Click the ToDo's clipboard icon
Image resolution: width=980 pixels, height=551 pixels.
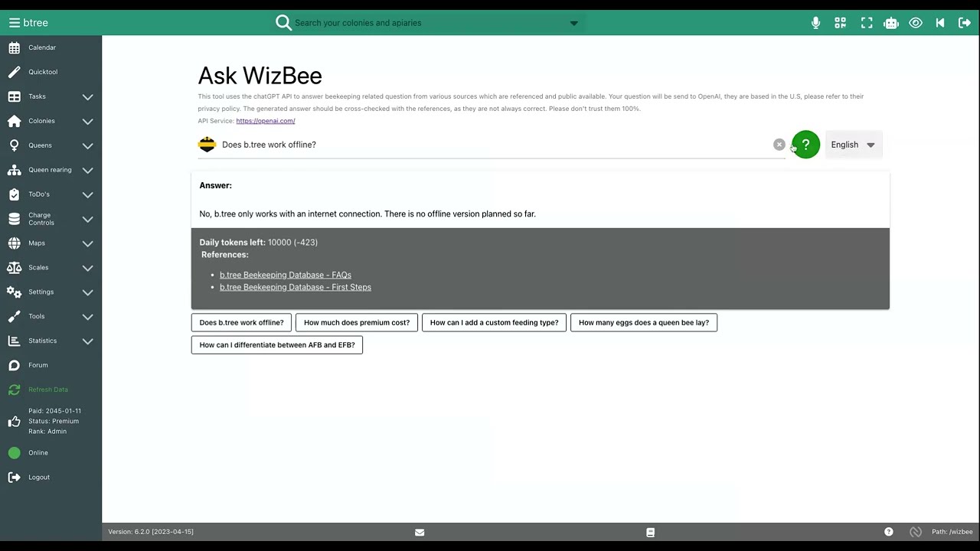(14, 194)
